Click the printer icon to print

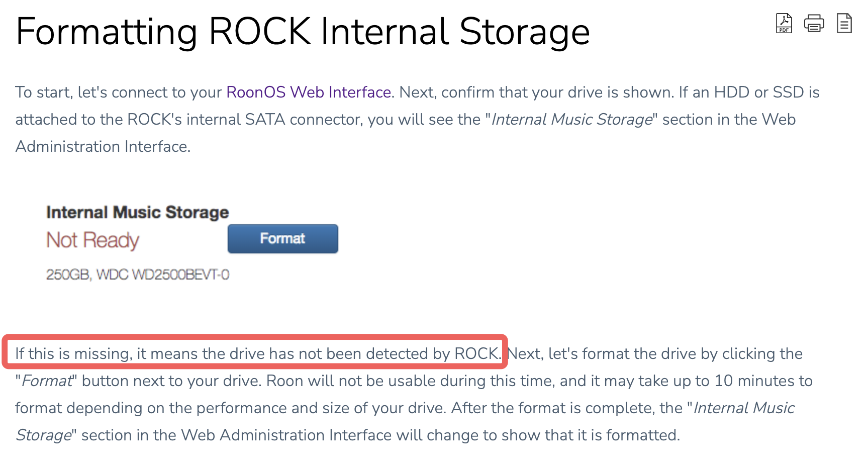[x=814, y=23]
